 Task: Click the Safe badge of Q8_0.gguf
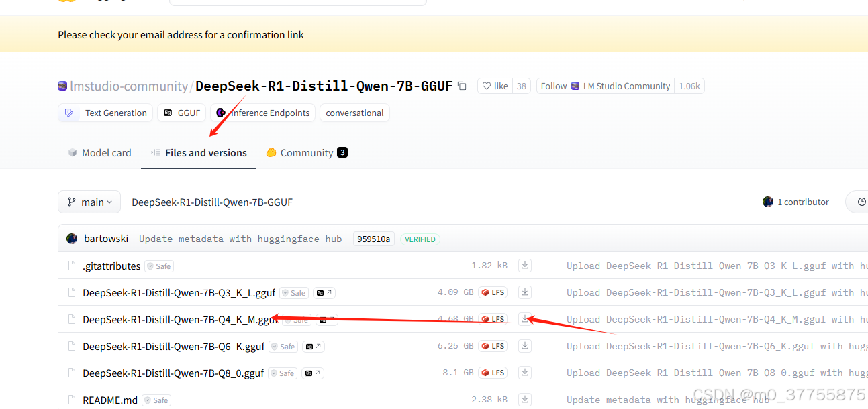[x=283, y=373]
